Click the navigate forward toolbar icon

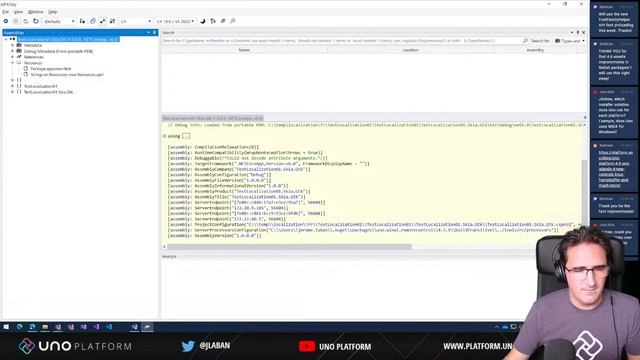click(16, 21)
